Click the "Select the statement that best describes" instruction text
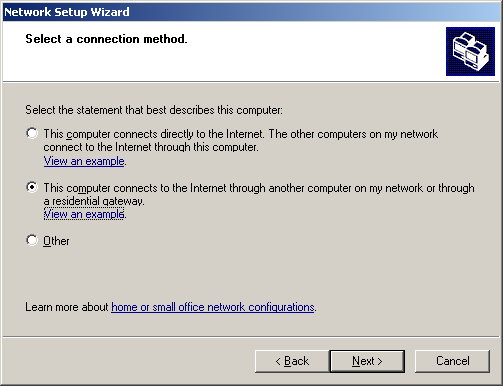The image size is (503, 386). (154, 110)
